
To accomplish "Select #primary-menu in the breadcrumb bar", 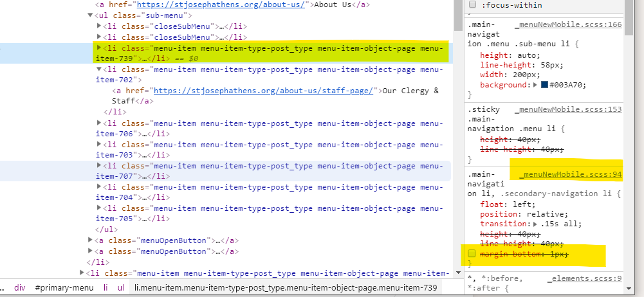I will 64,287.
